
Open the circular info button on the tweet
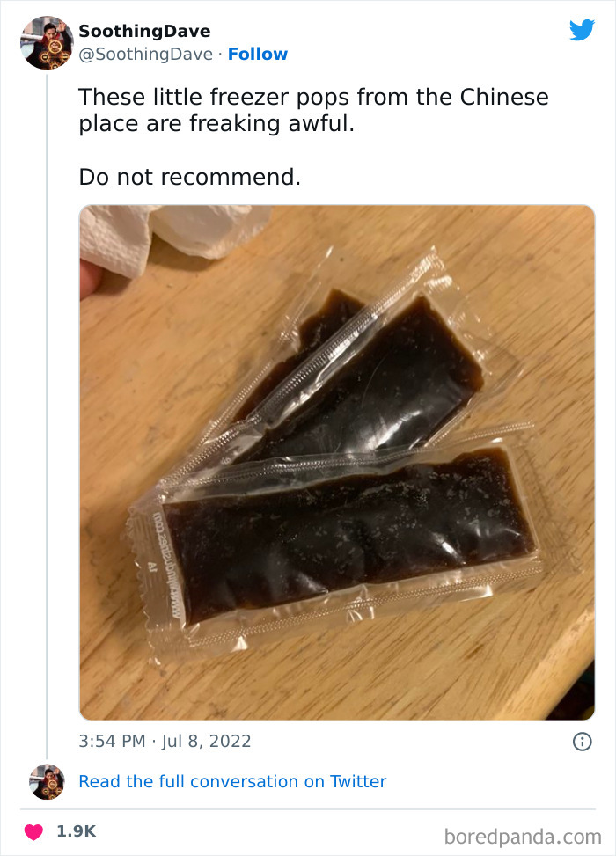(583, 743)
